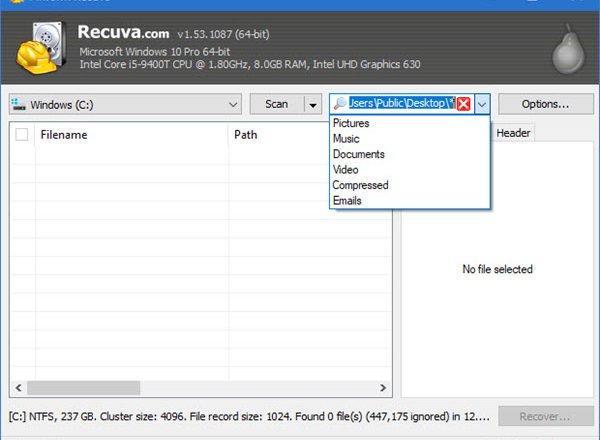Toggle the select-all checkbox in Filename header
600x440 pixels.
pos(21,135)
